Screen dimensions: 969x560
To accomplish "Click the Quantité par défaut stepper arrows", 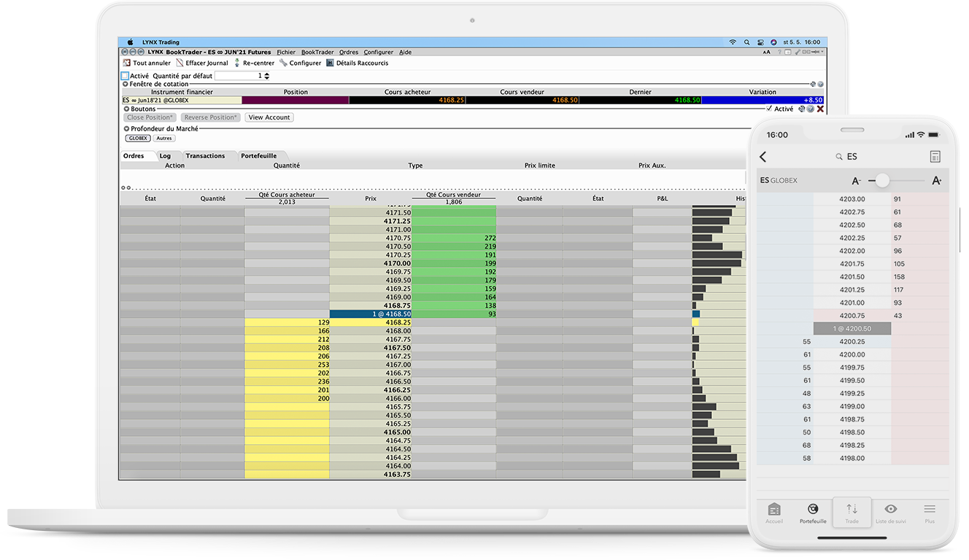I will [266, 76].
